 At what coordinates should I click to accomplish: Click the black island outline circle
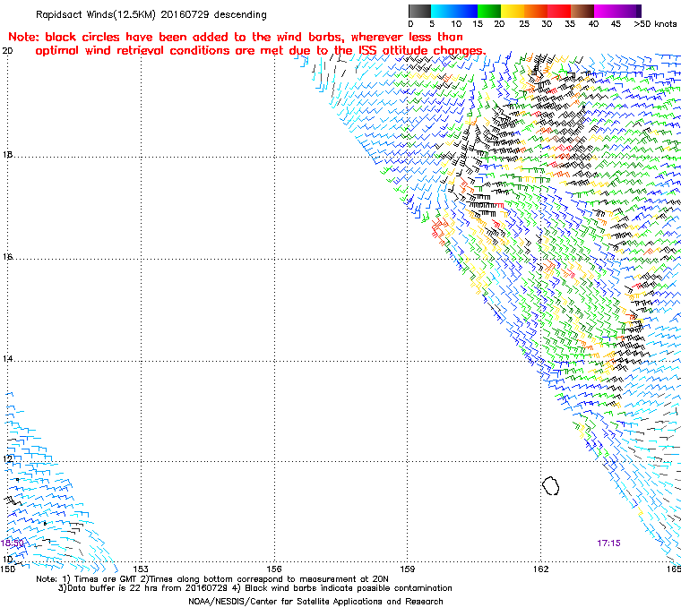pos(551,485)
